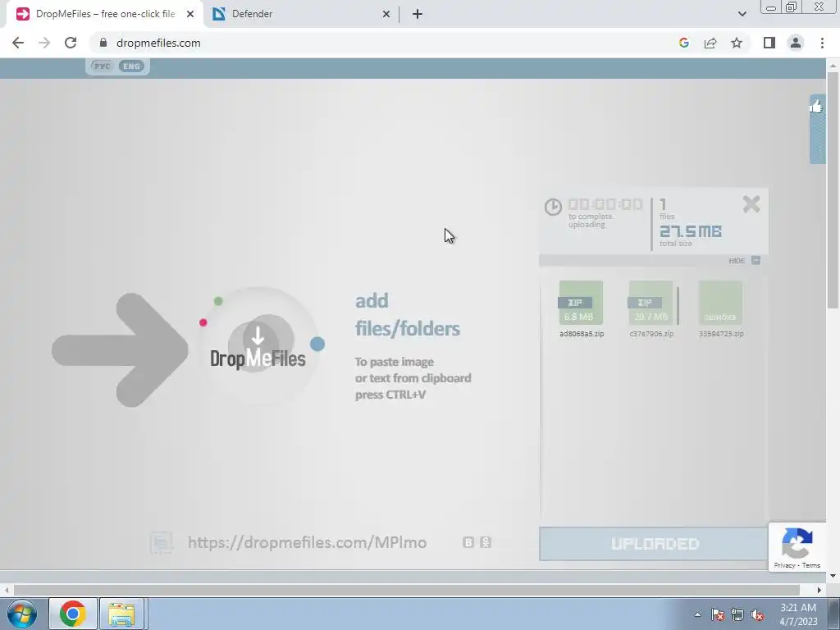Click the scroll down arrow

click(833, 576)
